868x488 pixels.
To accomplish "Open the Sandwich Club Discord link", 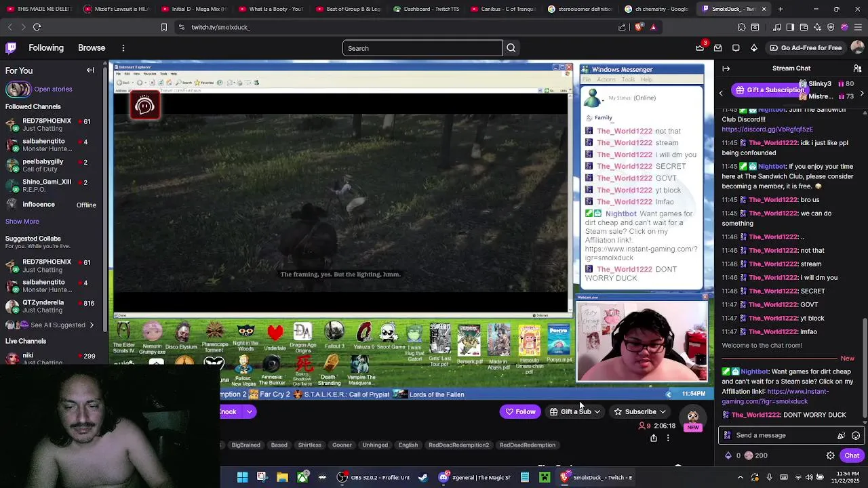I will click(767, 129).
